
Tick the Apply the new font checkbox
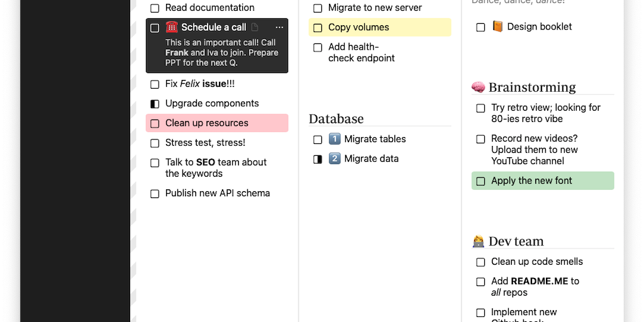tap(480, 181)
